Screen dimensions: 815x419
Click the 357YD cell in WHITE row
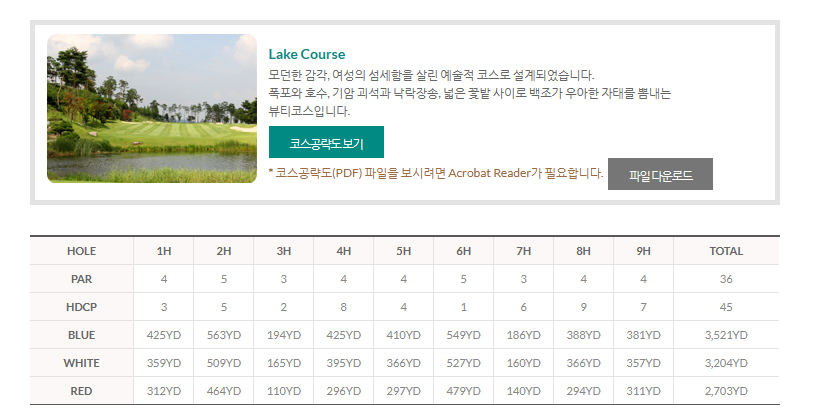tap(643, 363)
